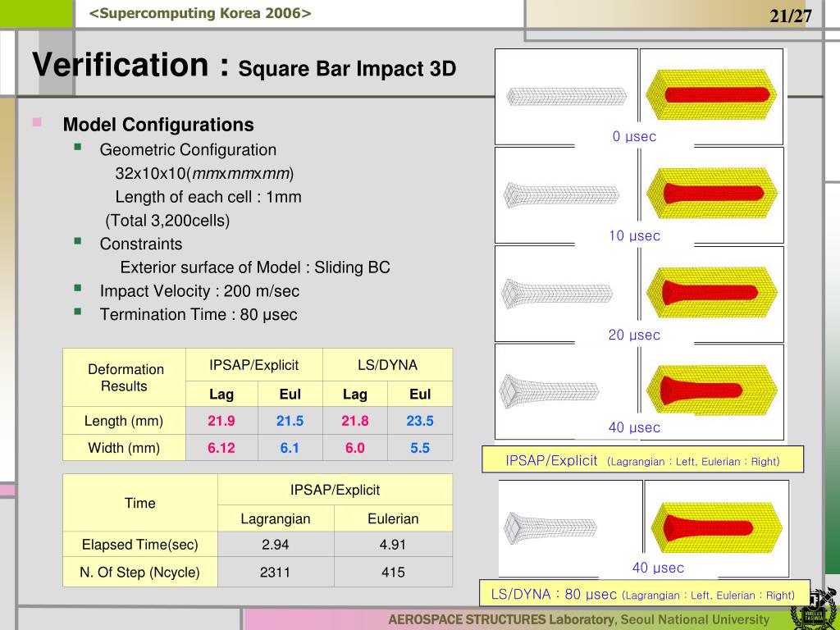Open the LS/DYNA Eulerian red bar image
840x630 pixels.
click(716, 528)
